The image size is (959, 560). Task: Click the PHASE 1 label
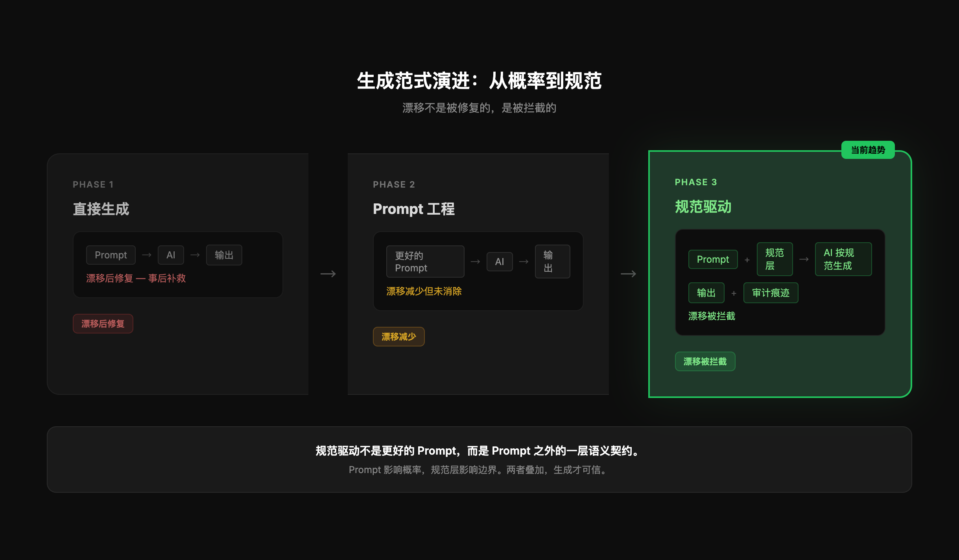[x=93, y=184]
